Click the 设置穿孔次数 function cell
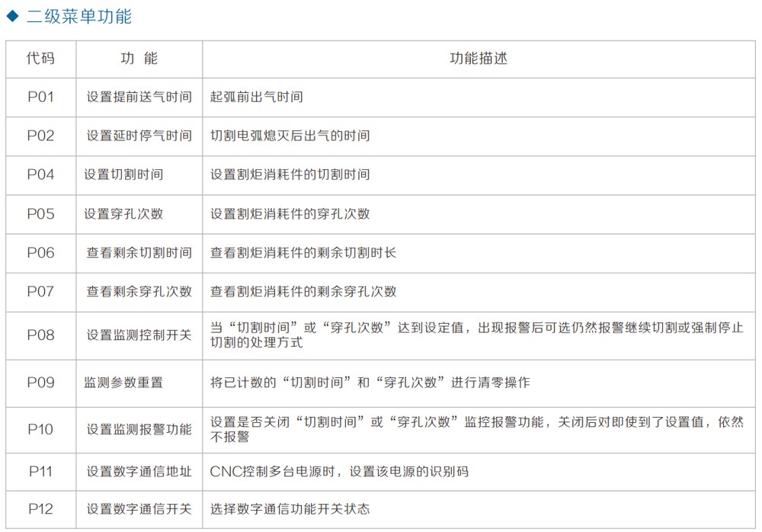Image resolution: width=762 pixels, height=532 pixels. click(x=123, y=213)
